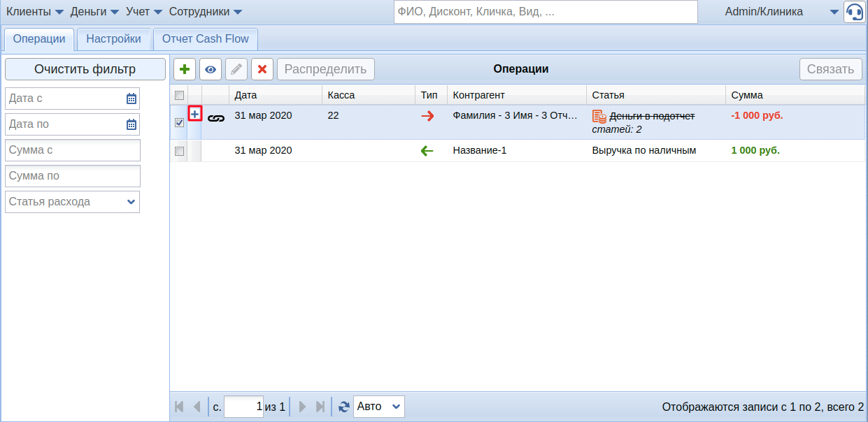
Task: Expand row details with the blue plus icon
Action: pos(194,114)
